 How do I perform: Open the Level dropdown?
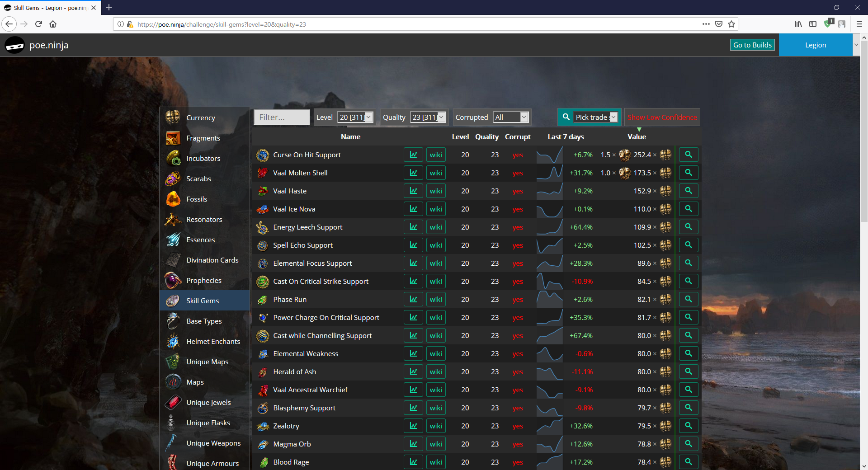(x=355, y=117)
